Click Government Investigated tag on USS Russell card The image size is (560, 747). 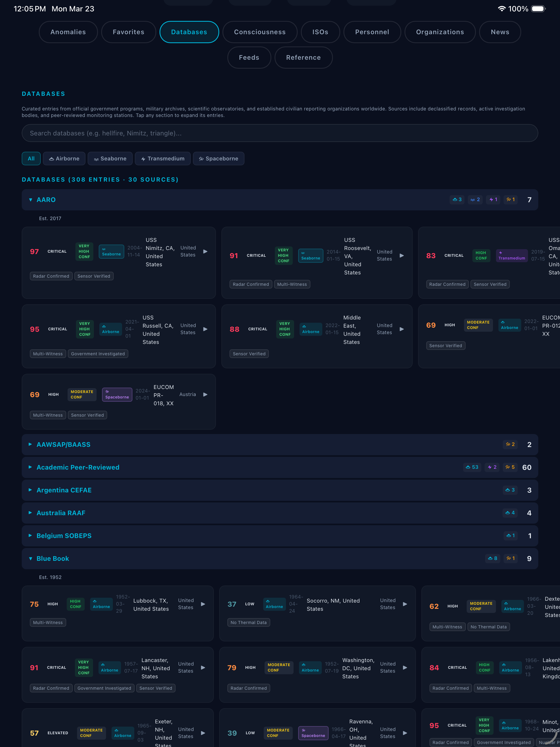[x=98, y=354]
